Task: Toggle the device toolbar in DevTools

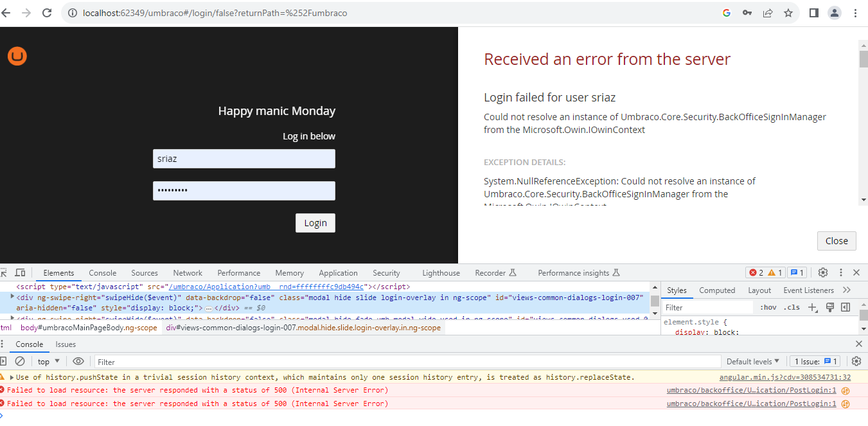Action: coord(20,273)
